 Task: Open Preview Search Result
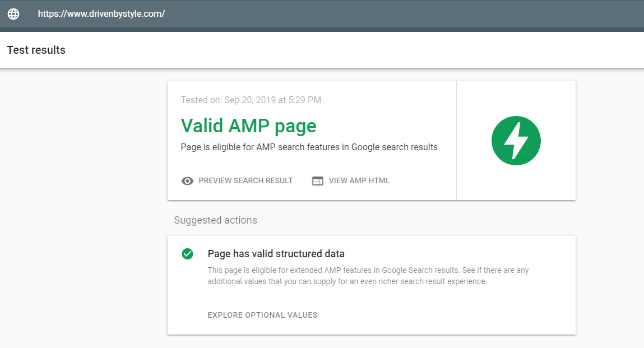point(245,181)
